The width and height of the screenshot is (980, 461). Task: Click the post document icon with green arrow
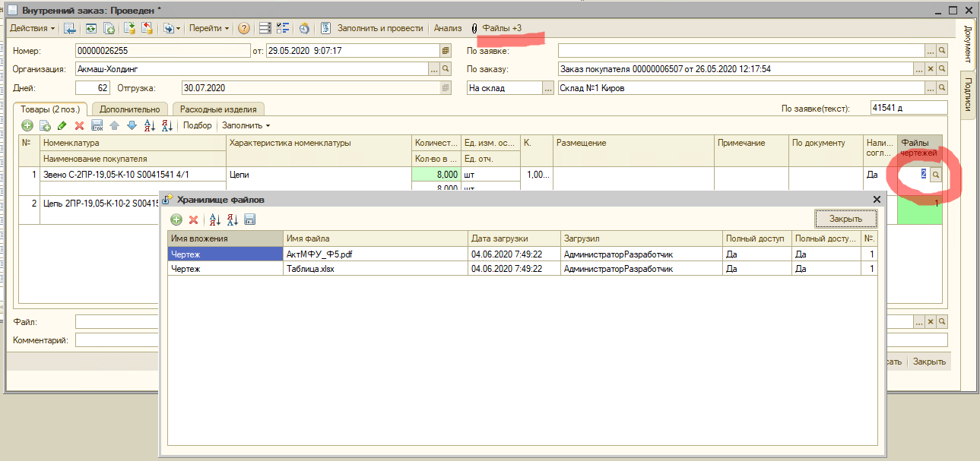129,28
